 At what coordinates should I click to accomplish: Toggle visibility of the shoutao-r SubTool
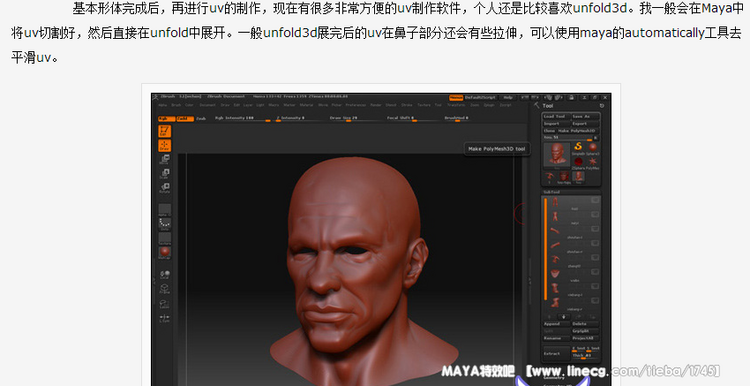[x=595, y=243]
